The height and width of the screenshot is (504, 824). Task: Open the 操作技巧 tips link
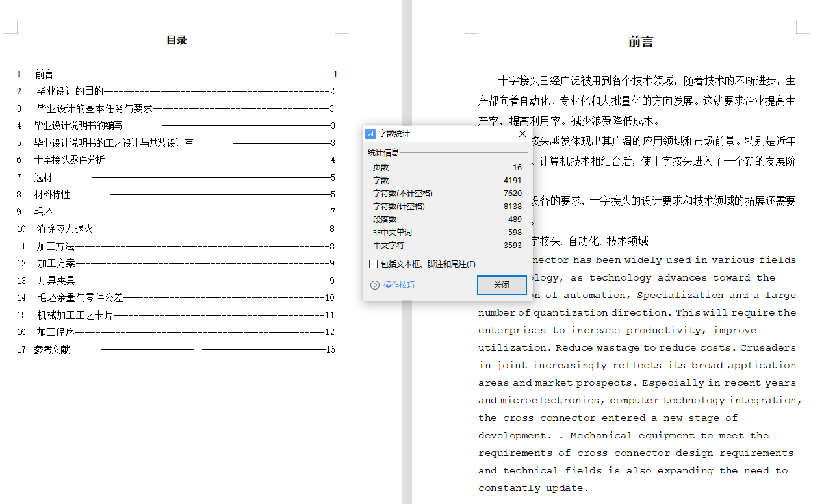click(x=398, y=285)
